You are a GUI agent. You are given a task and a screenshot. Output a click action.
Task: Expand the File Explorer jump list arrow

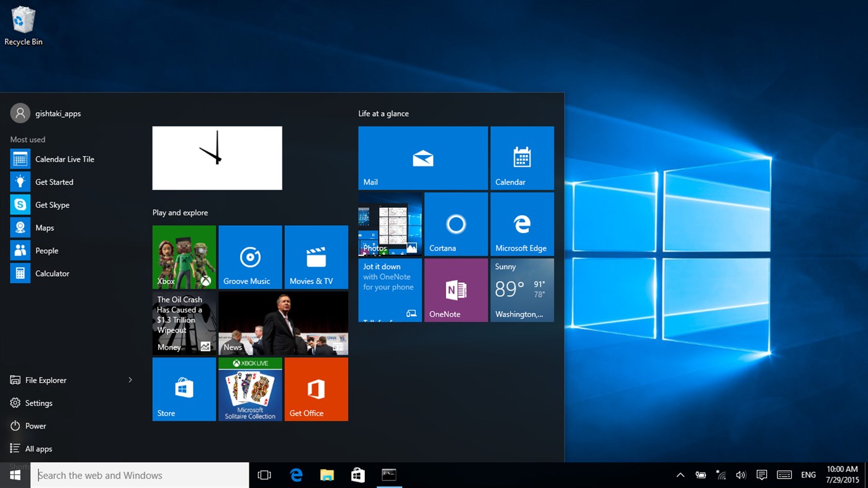(x=130, y=379)
